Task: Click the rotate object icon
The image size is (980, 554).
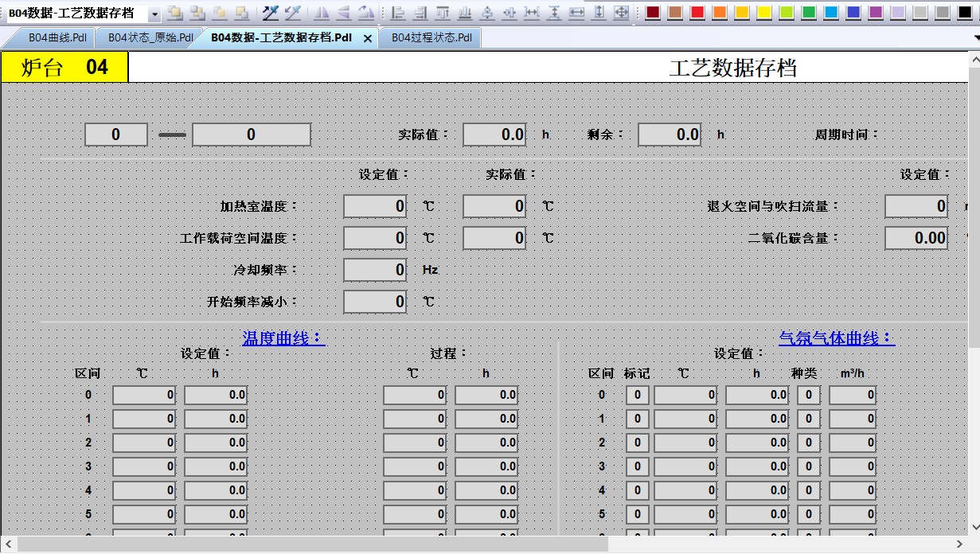Action: pyautogui.click(x=365, y=13)
